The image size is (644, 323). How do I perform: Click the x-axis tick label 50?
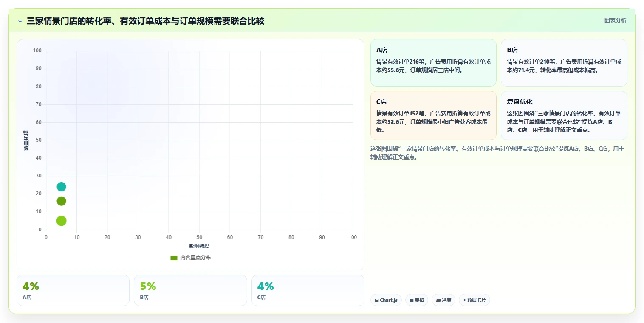(199, 237)
